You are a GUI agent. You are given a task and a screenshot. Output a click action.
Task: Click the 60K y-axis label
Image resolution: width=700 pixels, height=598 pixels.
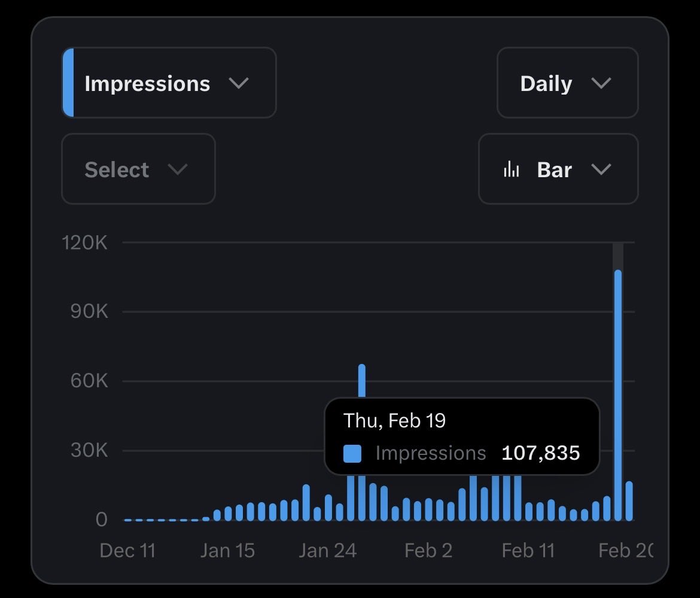[x=89, y=381]
